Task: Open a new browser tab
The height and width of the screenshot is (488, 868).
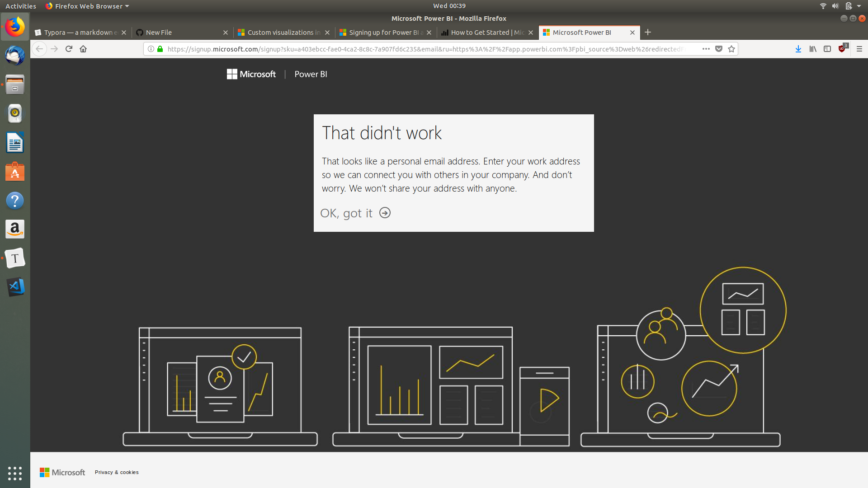Action: (x=648, y=32)
